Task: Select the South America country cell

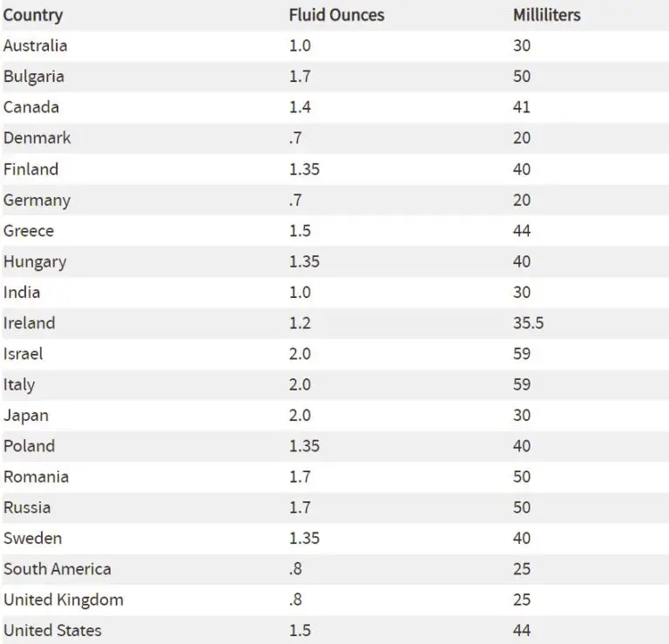Action: tap(57, 569)
